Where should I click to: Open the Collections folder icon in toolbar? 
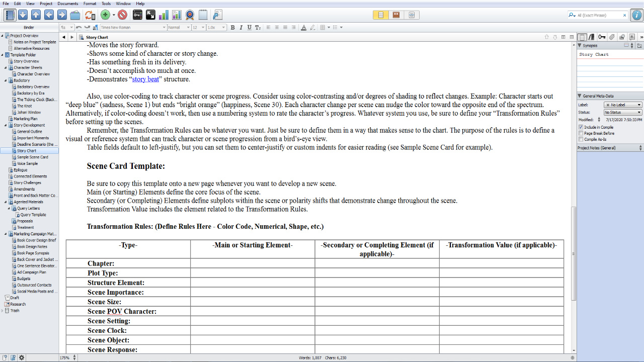pos(75,15)
